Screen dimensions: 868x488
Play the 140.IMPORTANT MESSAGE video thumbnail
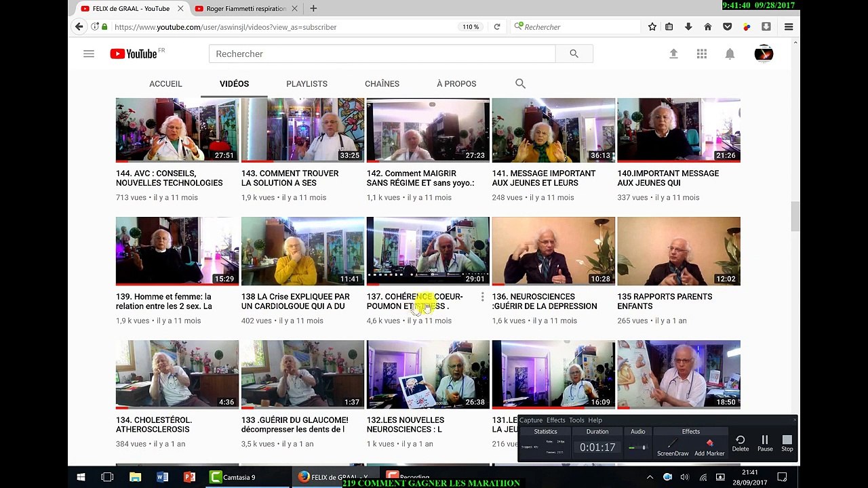pos(679,130)
